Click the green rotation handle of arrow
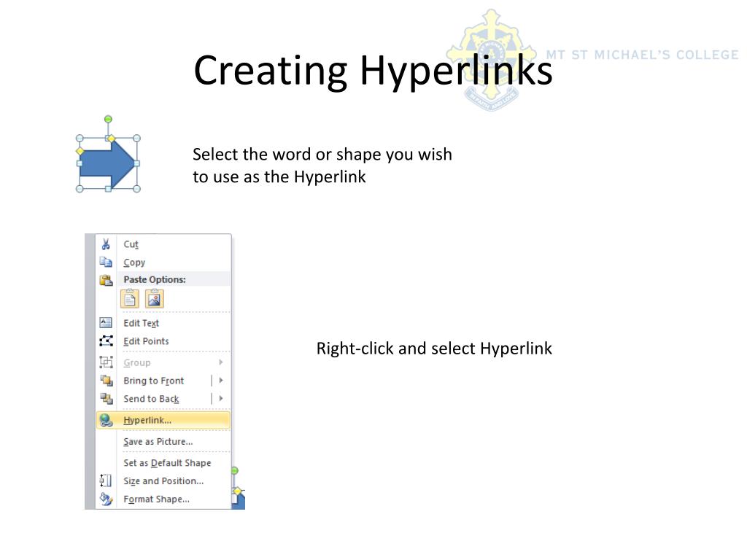 (x=108, y=119)
